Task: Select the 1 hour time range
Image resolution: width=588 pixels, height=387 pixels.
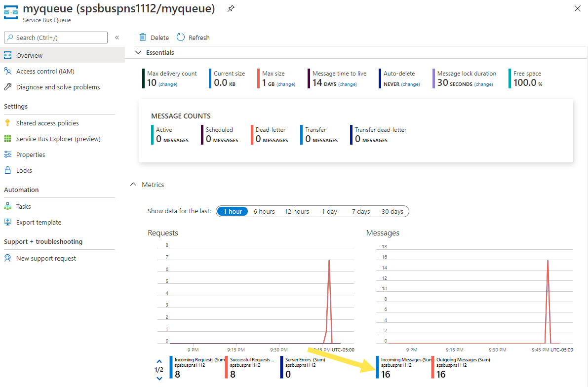Action: pyautogui.click(x=233, y=211)
